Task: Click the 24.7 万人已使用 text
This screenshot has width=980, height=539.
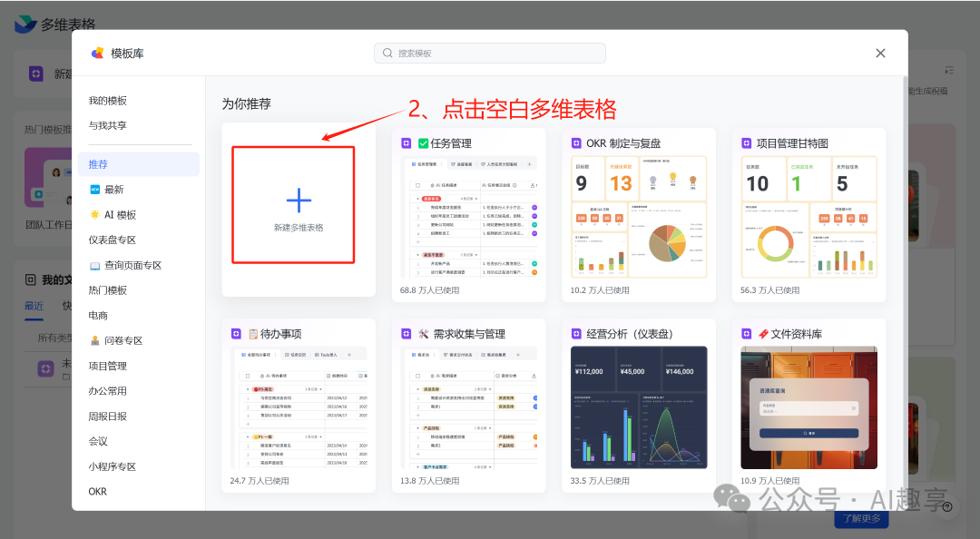Action: (x=260, y=481)
